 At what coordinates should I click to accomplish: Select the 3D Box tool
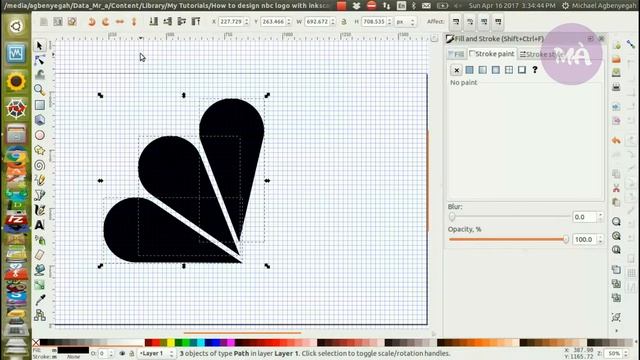click(40, 120)
